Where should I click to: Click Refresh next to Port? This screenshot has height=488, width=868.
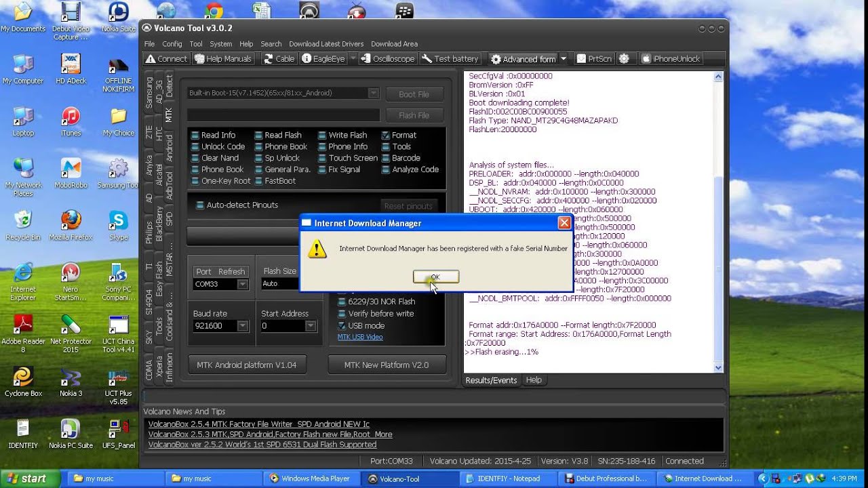231,271
